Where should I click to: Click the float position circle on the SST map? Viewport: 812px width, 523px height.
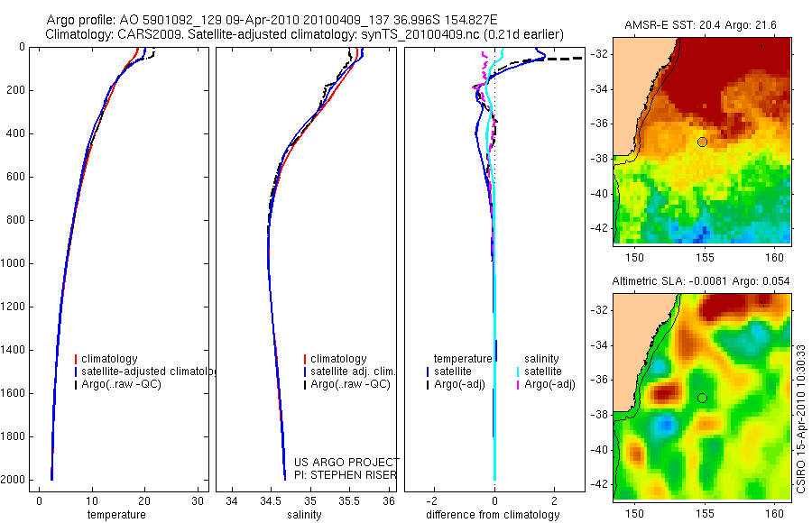[x=702, y=142]
